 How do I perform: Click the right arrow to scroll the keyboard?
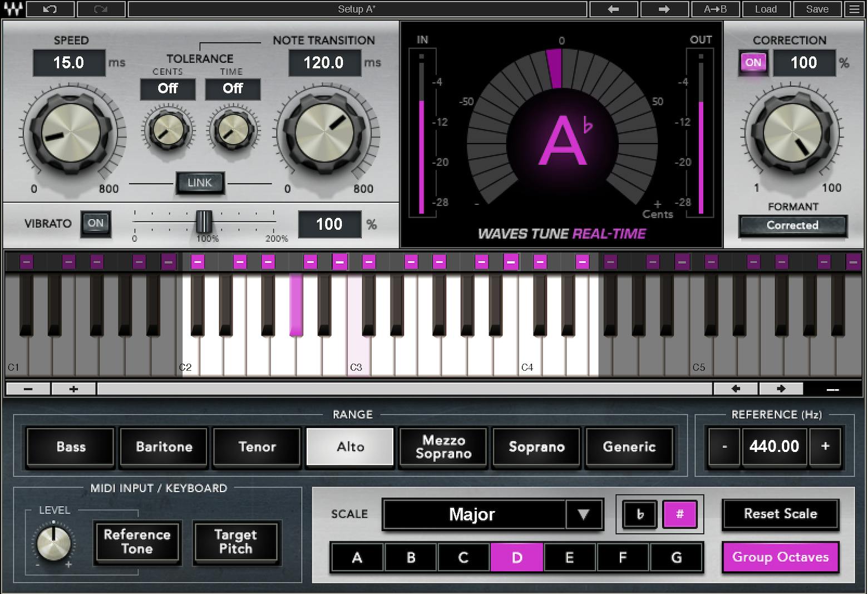point(781,389)
